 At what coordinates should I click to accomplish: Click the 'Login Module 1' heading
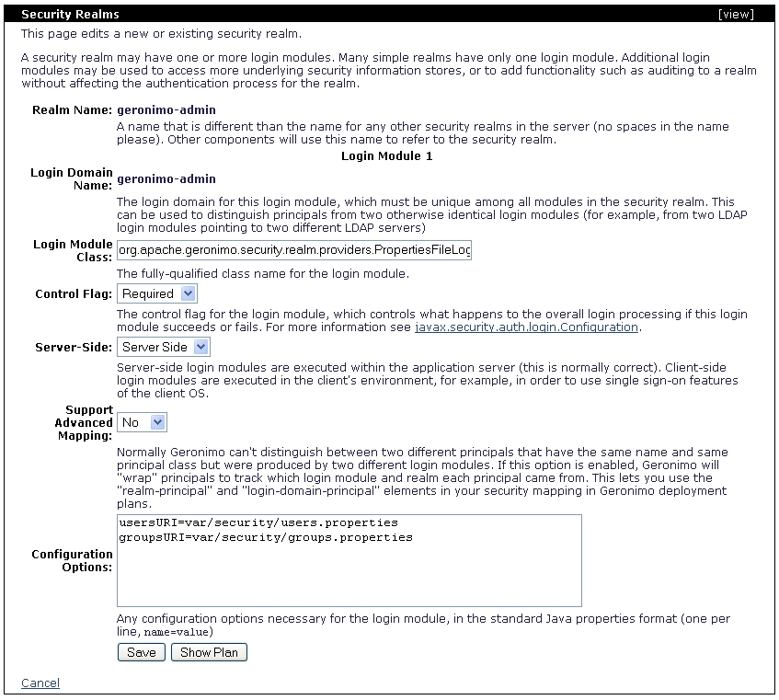pos(386,156)
